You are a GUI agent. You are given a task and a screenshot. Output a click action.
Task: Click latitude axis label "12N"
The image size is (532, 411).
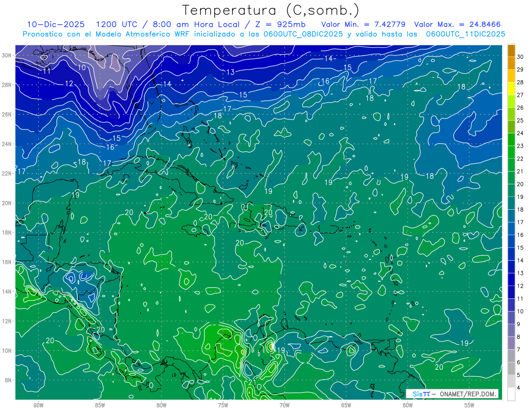click(x=8, y=321)
